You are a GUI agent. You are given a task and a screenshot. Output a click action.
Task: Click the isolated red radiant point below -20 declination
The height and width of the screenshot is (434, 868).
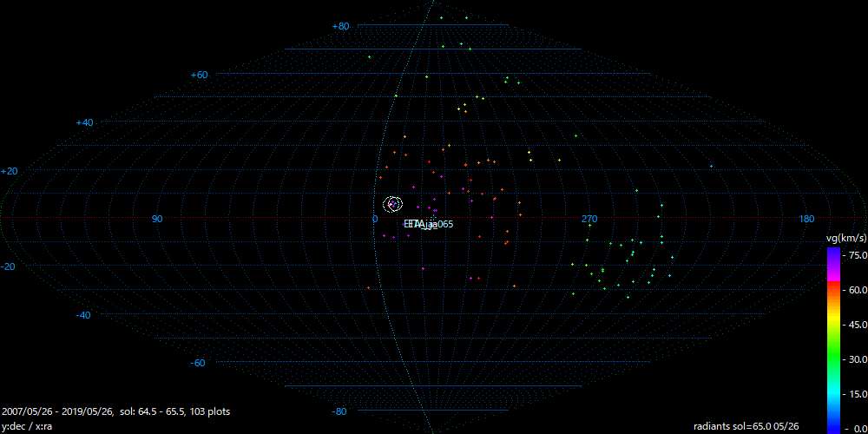point(369,287)
